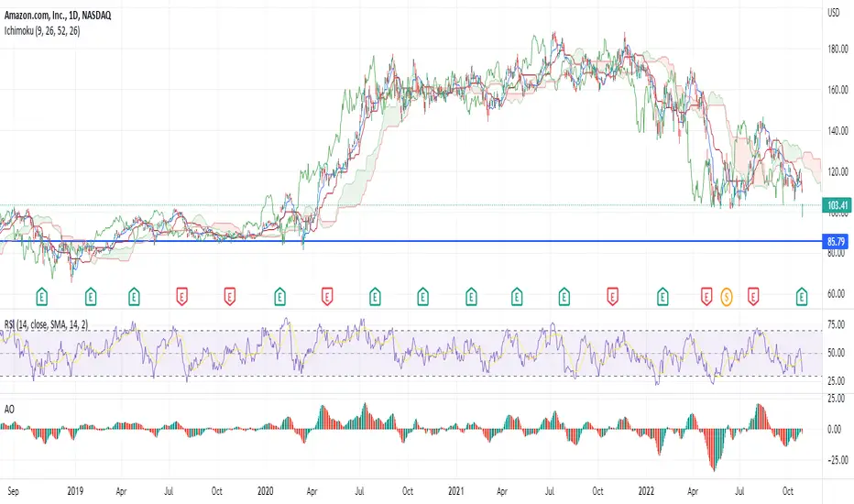Click the 2022 label on time axis
The width and height of the screenshot is (854, 504).
pos(646,491)
